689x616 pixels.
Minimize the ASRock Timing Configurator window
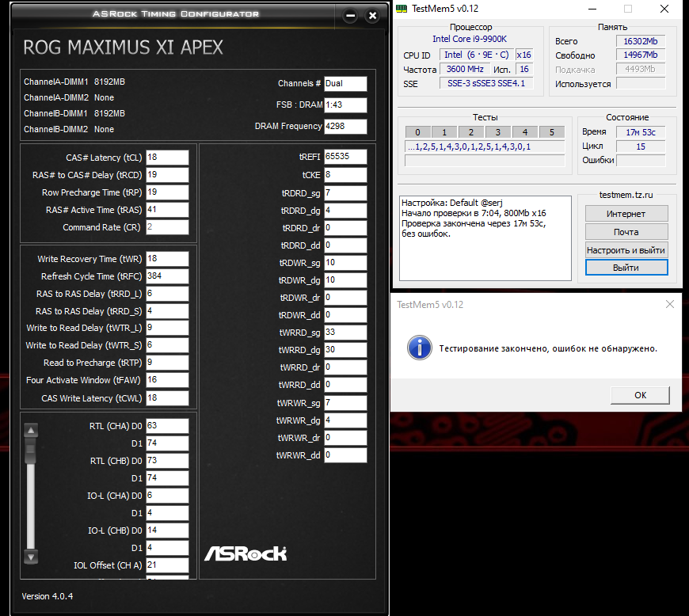coord(350,16)
